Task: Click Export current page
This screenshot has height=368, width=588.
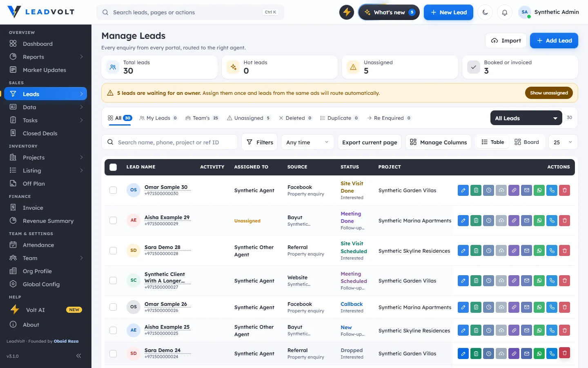Action: tap(370, 142)
